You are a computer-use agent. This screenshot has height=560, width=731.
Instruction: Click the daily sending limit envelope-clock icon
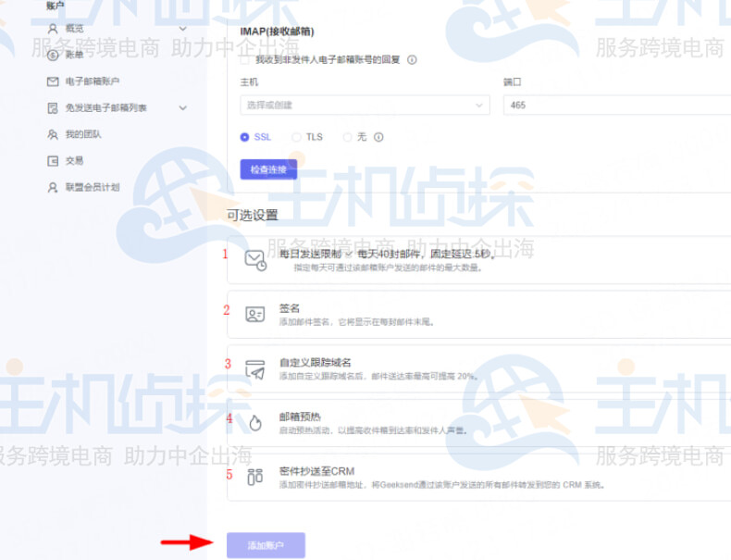click(x=255, y=260)
